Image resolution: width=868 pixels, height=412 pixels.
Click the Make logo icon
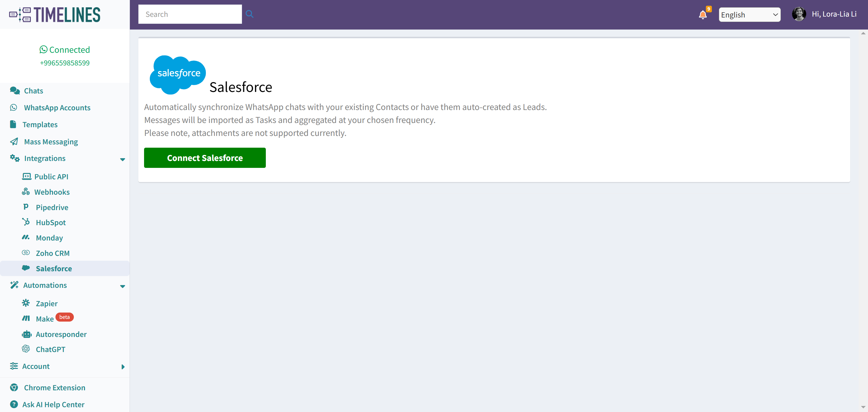point(26,318)
